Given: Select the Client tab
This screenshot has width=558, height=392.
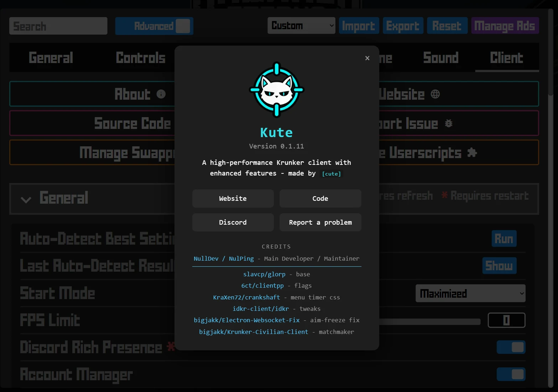Looking at the screenshot, I should click(x=507, y=58).
